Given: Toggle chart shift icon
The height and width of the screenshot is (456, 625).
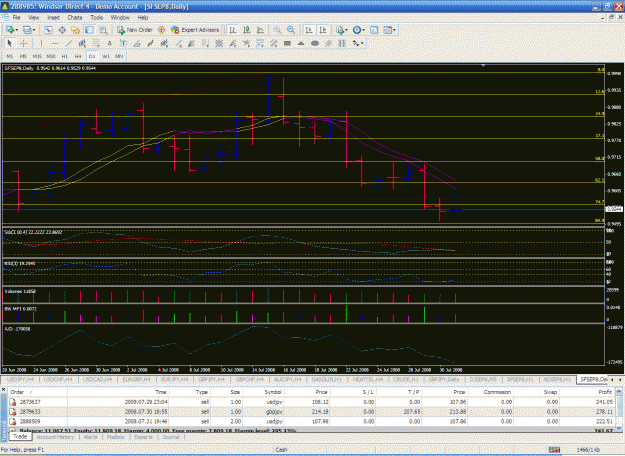Looking at the screenshot, I should tap(323, 30).
